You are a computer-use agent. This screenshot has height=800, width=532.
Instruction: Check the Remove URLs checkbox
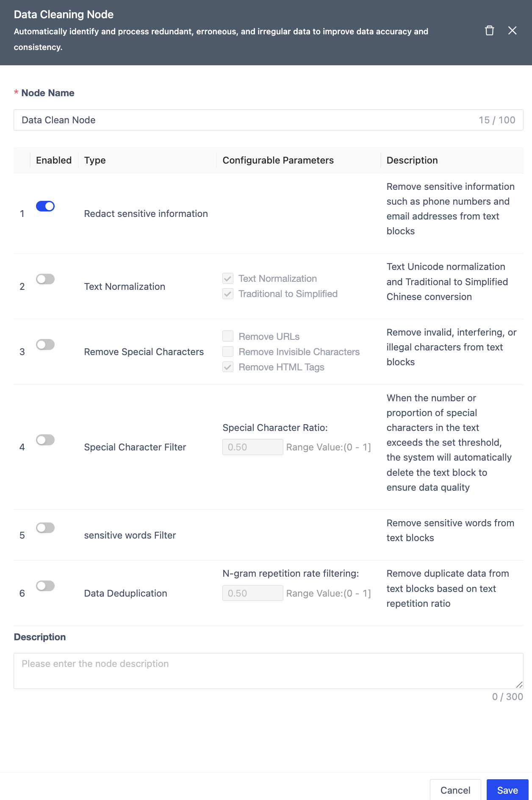point(228,336)
